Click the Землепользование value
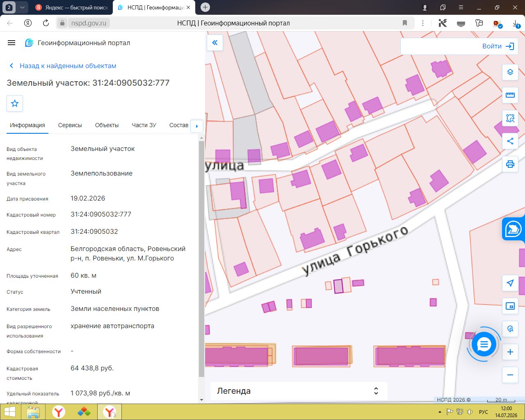This screenshot has width=525, height=420. tap(102, 173)
